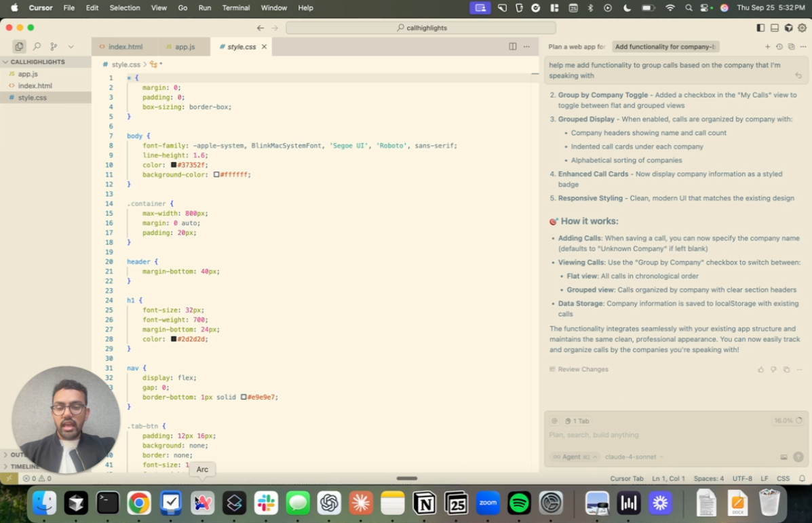Open the Explorer view in the sidebar
The image size is (812, 523).
pyautogui.click(x=19, y=47)
